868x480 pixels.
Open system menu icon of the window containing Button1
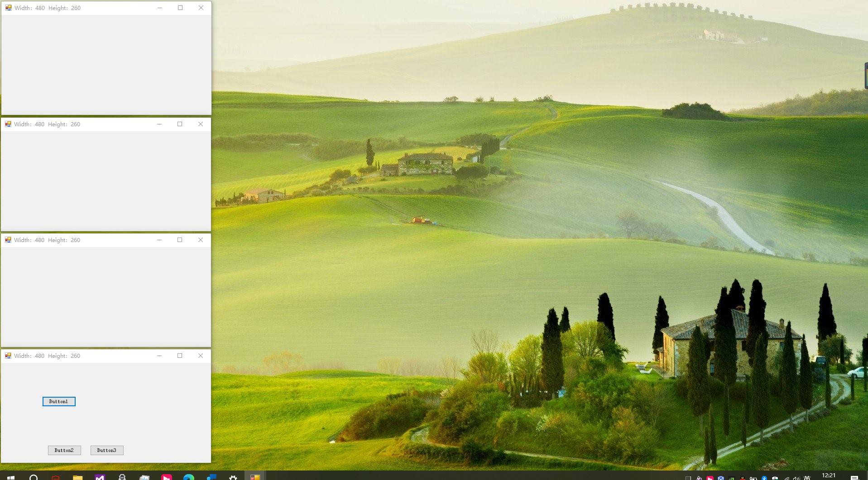click(8, 356)
